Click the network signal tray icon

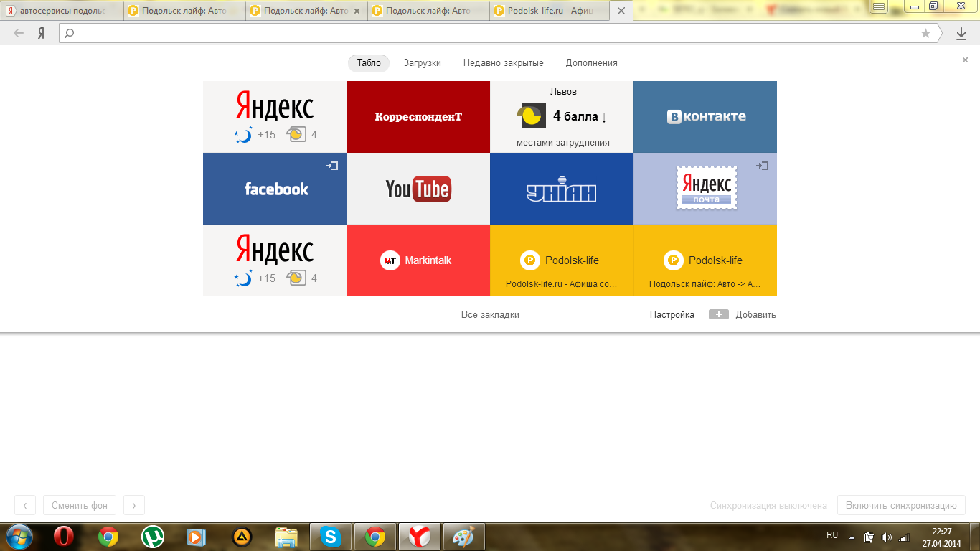(x=903, y=537)
